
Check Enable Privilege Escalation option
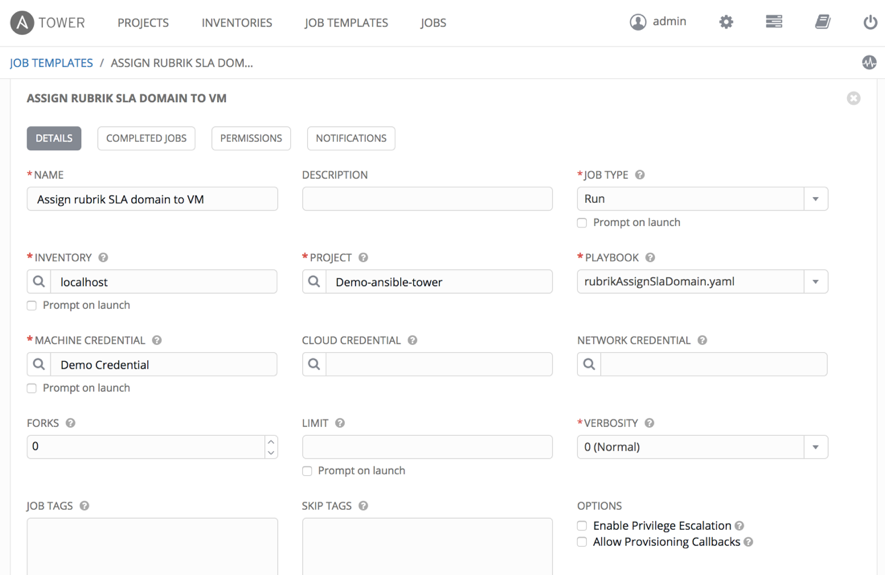582,526
